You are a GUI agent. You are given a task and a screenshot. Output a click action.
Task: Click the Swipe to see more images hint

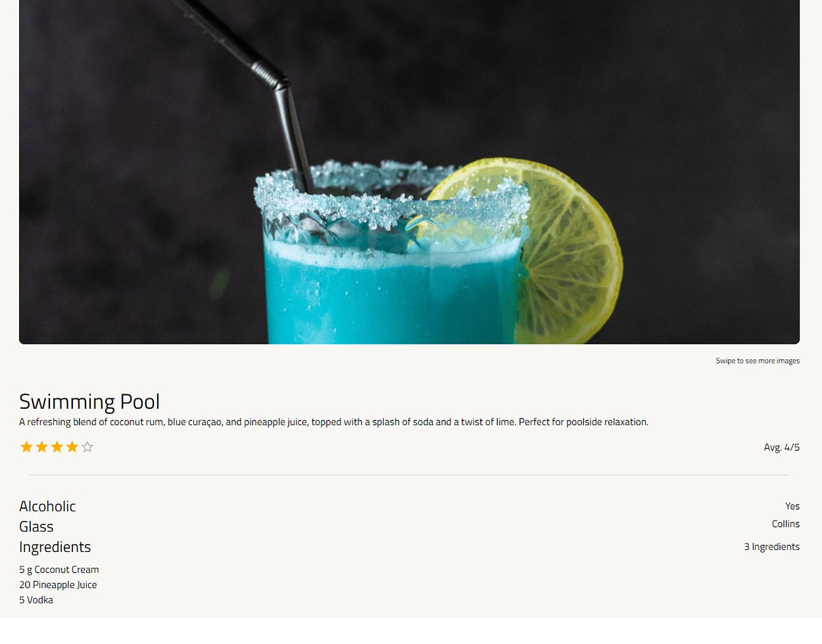(758, 361)
